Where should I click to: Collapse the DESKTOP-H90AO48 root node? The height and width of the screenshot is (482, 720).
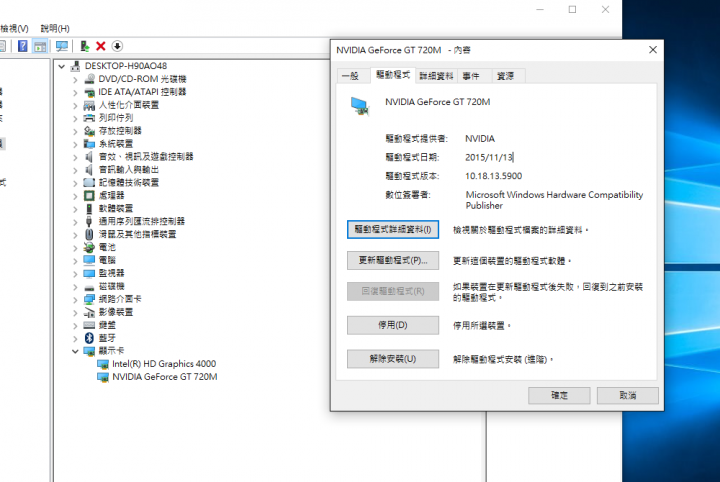[x=62, y=67]
